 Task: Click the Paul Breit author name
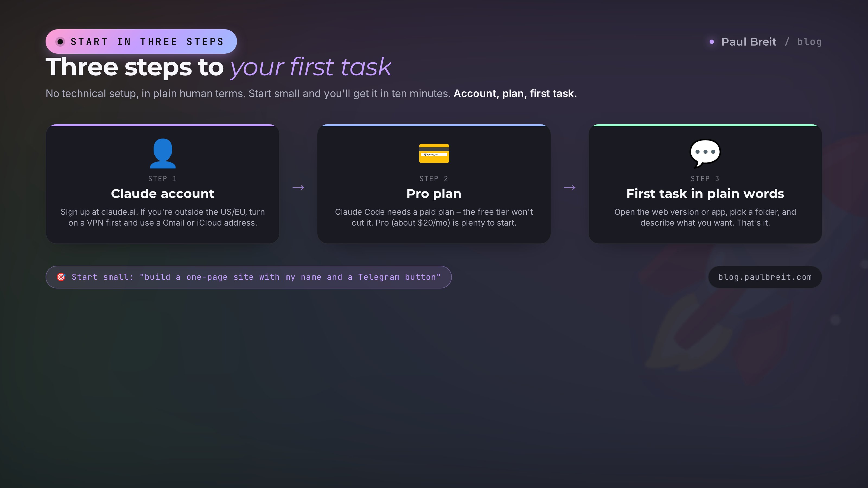point(749,42)
